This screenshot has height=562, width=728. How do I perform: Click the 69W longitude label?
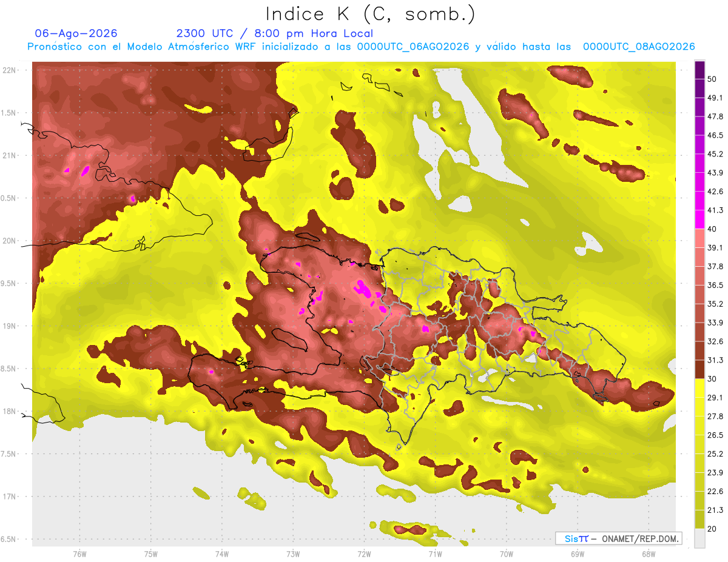(x=578, y=554)
